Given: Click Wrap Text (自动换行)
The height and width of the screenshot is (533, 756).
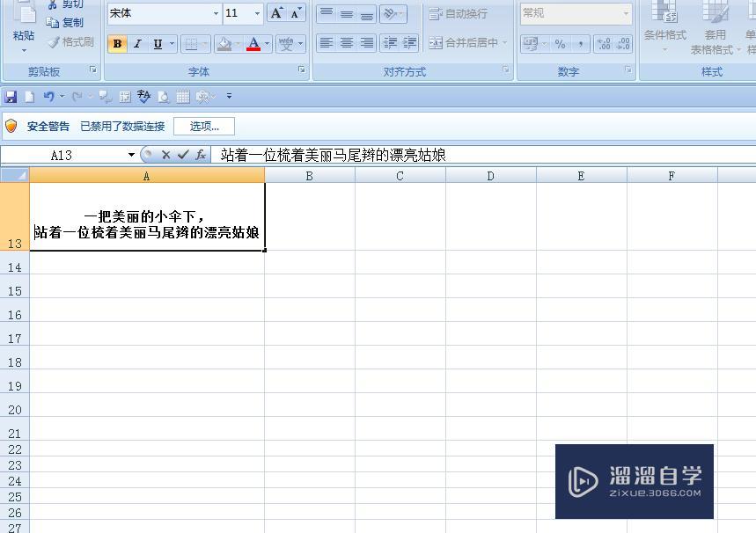Looking at the screenshot, I should (x=458, y=13).
